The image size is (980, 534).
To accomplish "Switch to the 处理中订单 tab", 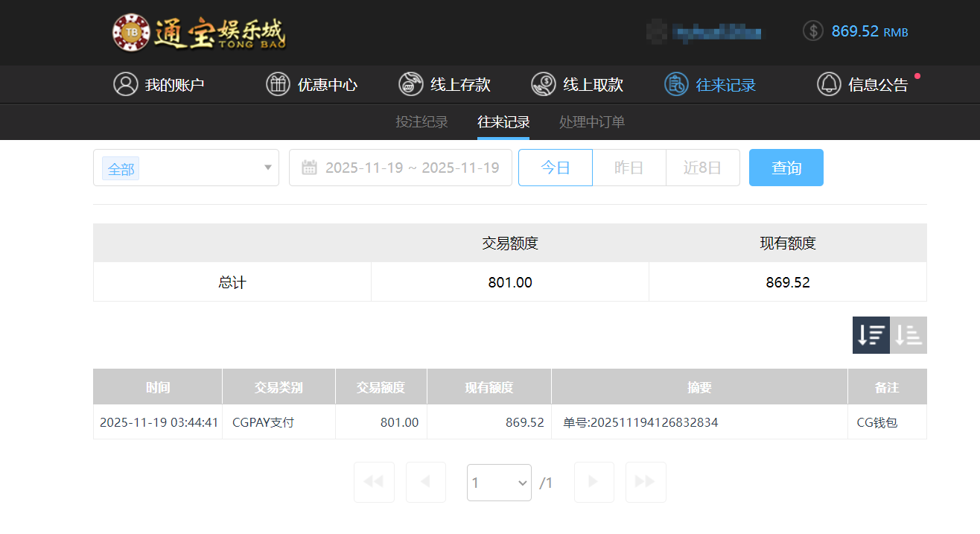I will [x=591, y=121].
